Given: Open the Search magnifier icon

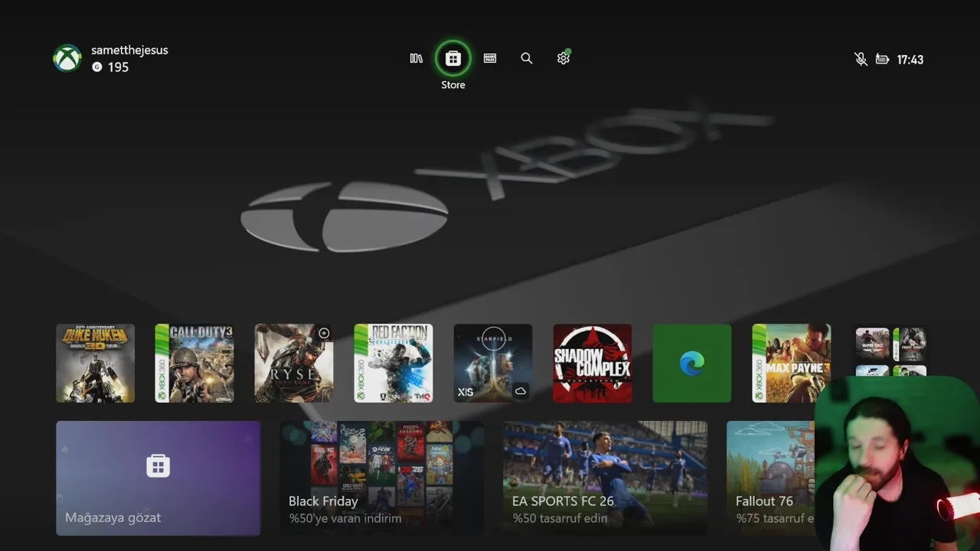Looking at the screenshot, I should [x=527, y=58].
